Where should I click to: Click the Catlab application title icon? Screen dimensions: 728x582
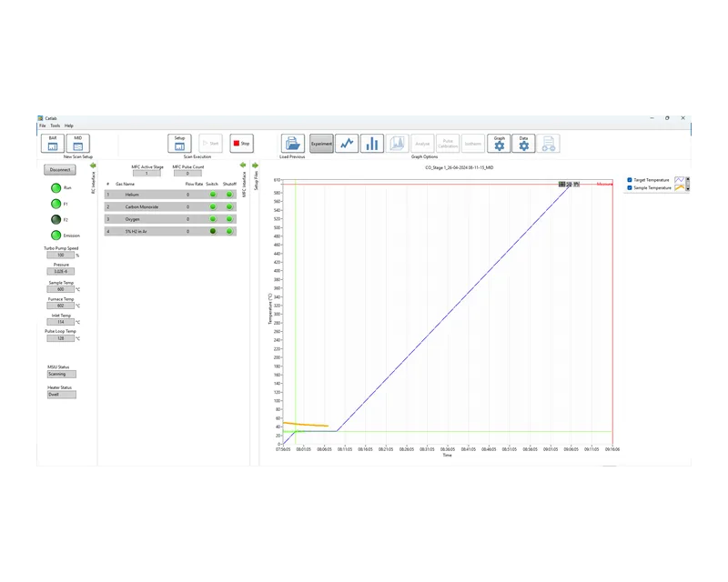coord(40,118)
